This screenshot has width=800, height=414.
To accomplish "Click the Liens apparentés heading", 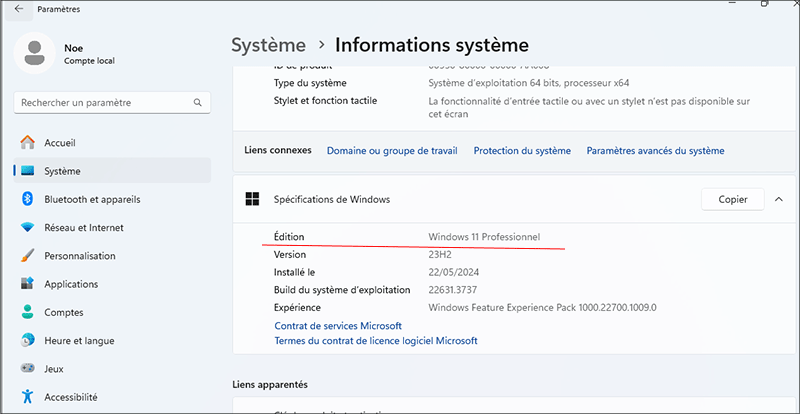I will coord(270,384).
